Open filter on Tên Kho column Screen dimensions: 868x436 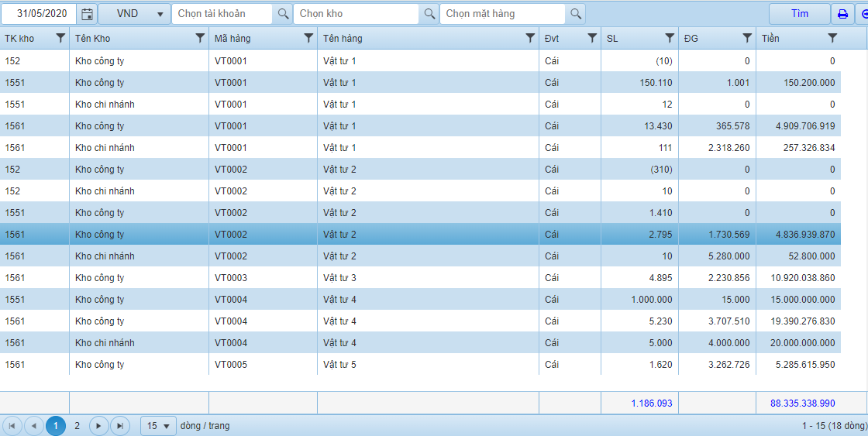click(200, 38)
